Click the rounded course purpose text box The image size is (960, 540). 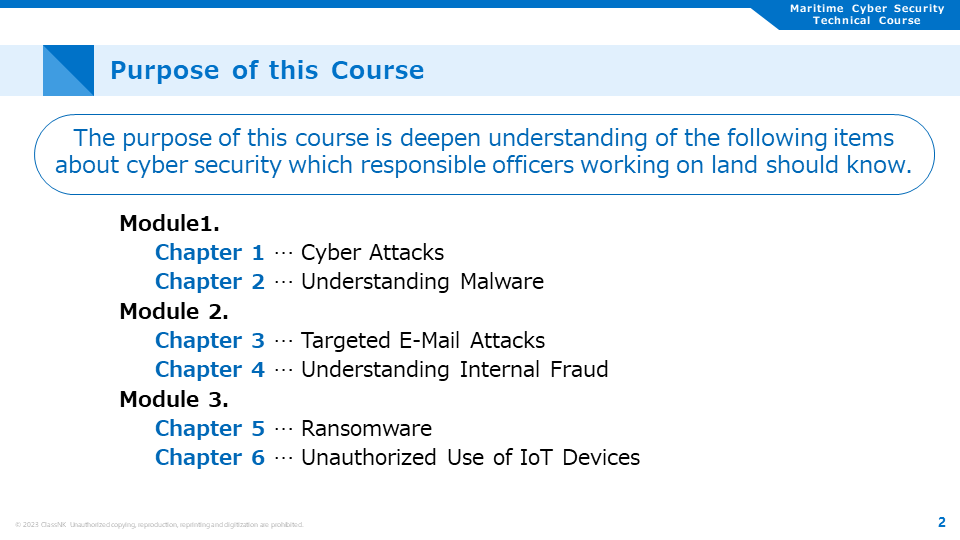(484, 154)
